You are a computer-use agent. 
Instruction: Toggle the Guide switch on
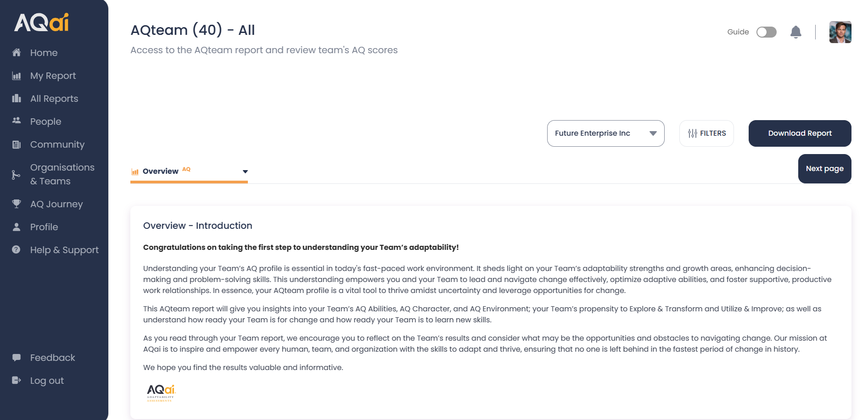click(x=767, y=32)
